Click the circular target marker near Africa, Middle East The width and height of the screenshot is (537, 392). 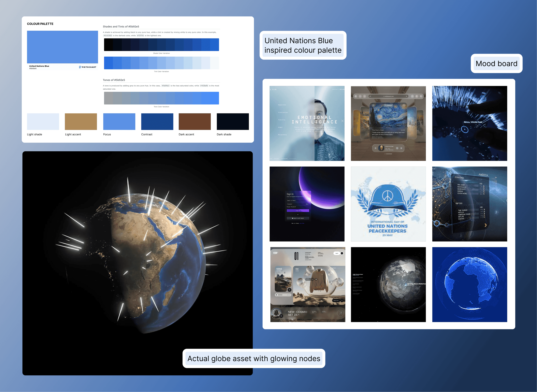[464, 129]
